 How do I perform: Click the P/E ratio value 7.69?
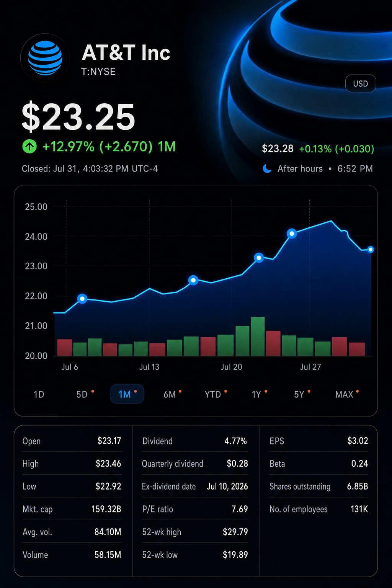click(240, 509)
